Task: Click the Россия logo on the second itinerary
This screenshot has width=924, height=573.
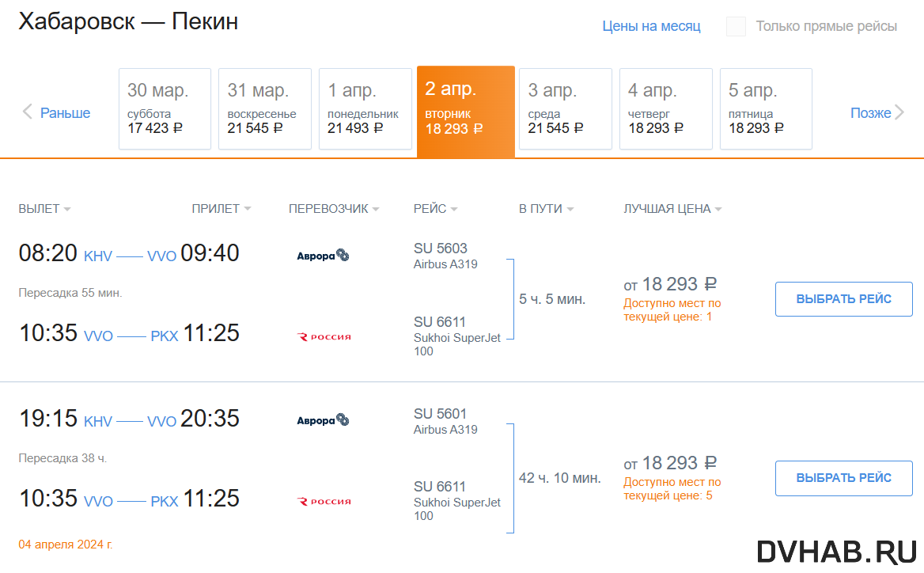Action: (324, 501)
